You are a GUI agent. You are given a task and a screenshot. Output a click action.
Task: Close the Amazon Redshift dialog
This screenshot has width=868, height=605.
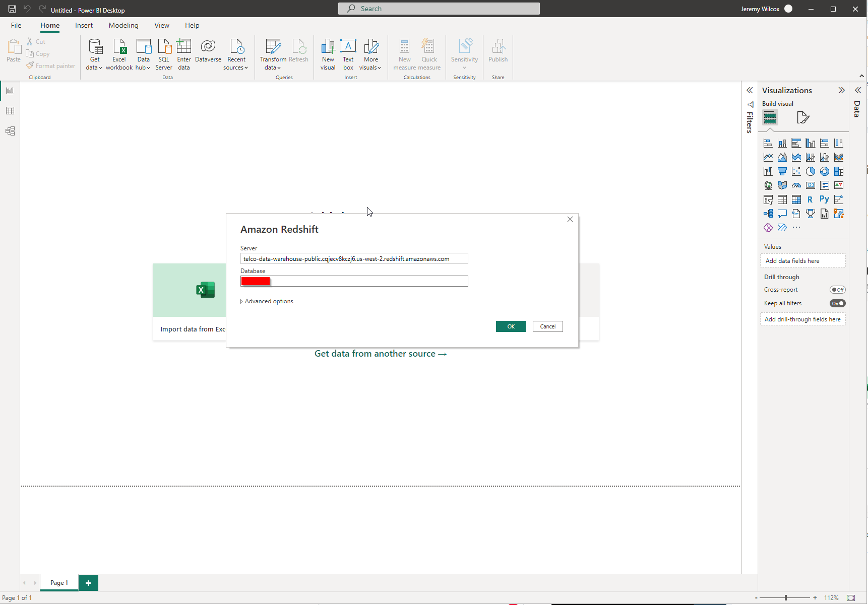point(570,219)
